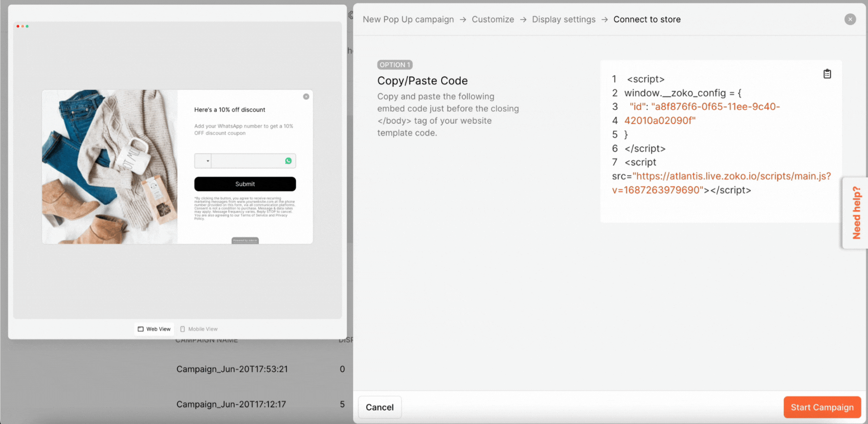Image resolution: width=868 pixels, height=424 pixels.
Task: Go to Display settings step
Action: click(563, 19)
